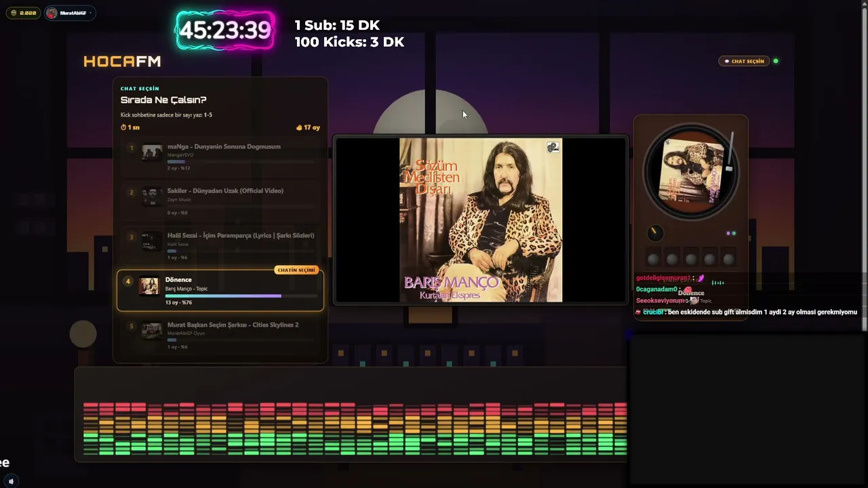Click the Halil Sezai song thumbnail

(152, 241)
